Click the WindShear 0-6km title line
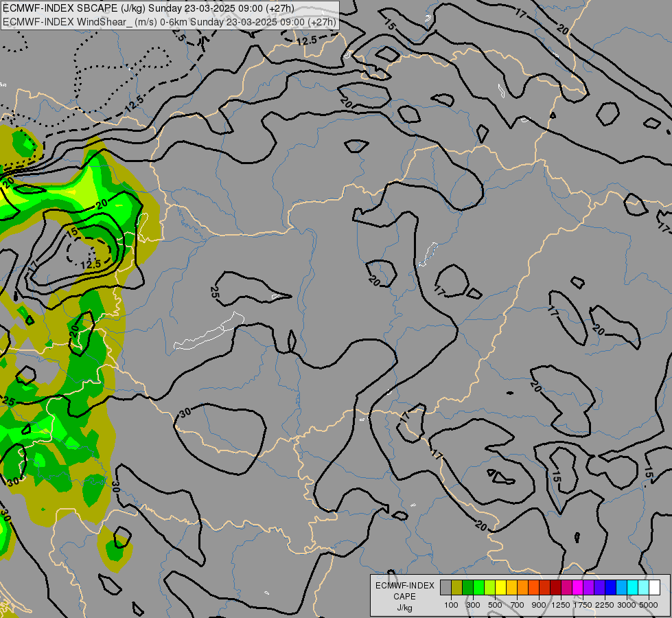The image size is (672, 618). 170,22
